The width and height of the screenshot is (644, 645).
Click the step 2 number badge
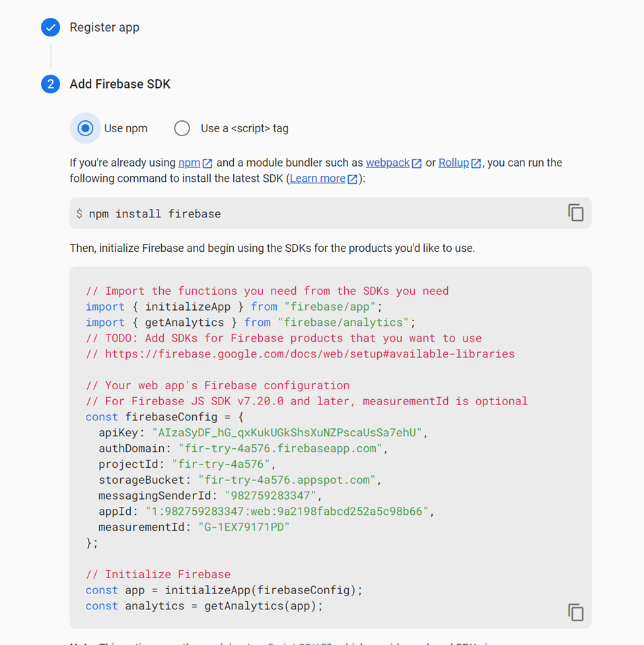[x=51, y=85]
